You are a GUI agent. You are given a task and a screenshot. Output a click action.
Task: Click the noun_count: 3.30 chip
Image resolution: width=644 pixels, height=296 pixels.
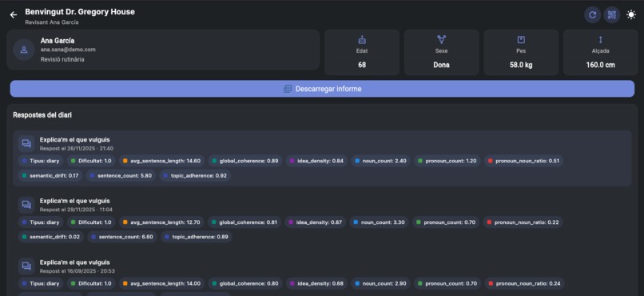(x=379, y=222)
